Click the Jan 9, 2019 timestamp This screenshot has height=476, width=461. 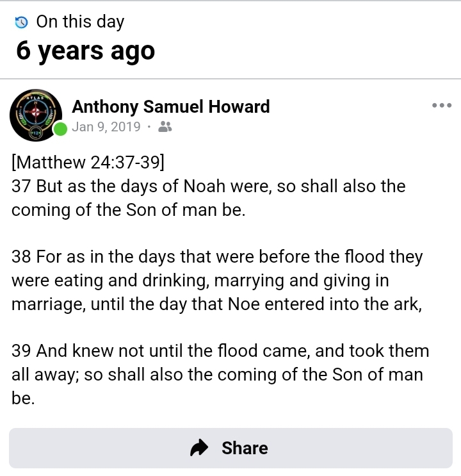pos(106,127)
